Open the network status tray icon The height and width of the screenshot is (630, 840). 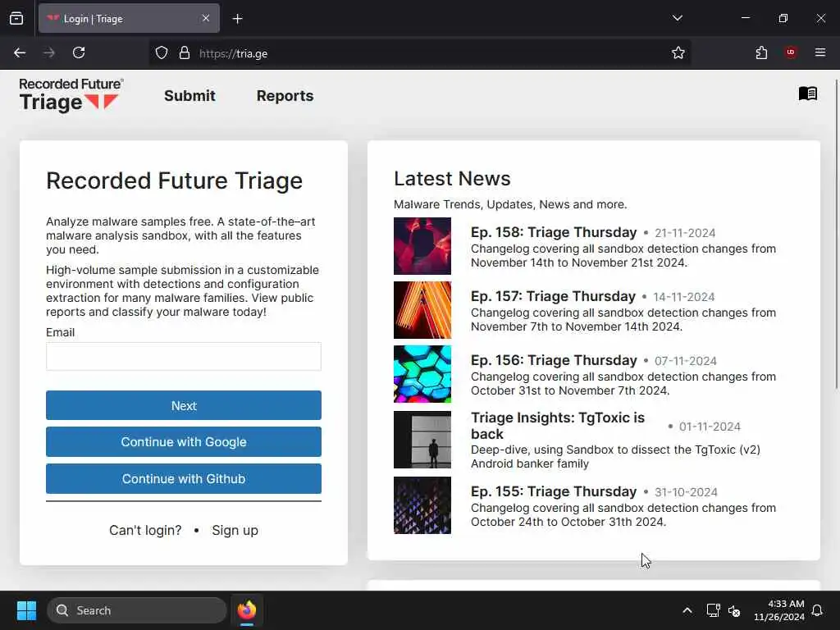713,610
